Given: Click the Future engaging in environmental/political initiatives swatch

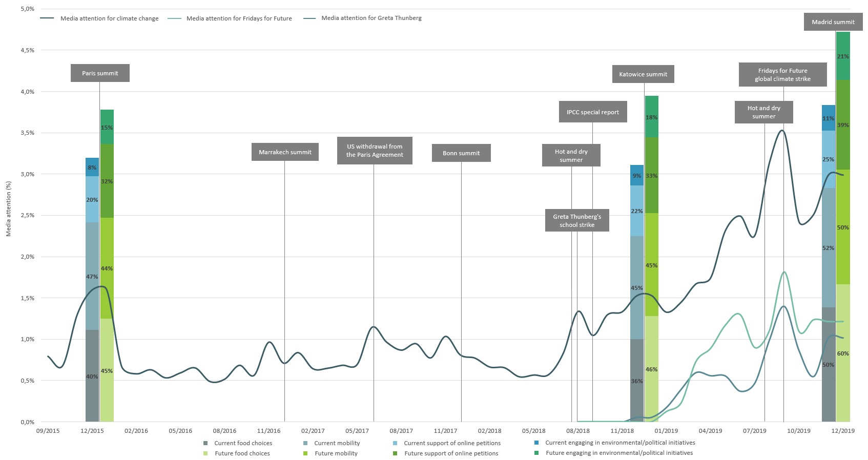Looking at the screenshot, I should coord(536,453).
